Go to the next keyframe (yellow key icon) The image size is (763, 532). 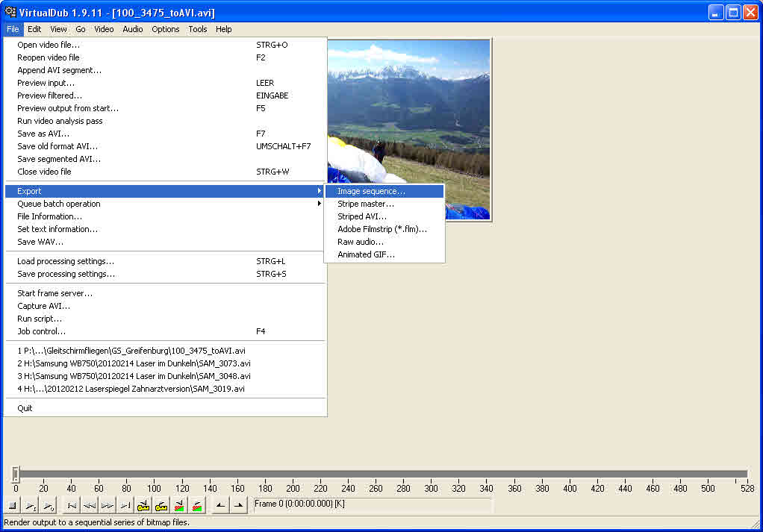click(161, 506)
